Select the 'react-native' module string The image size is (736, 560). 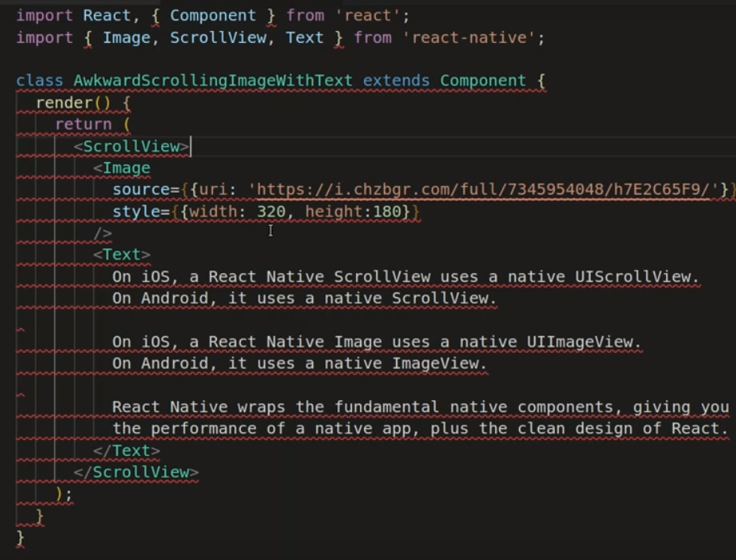(468, 37)
